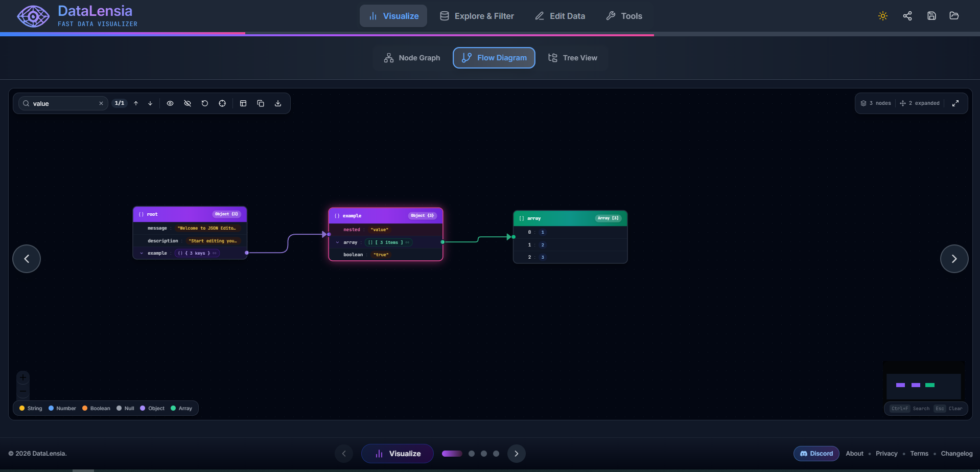Open the Discord link button

click(x=816, y=454)
